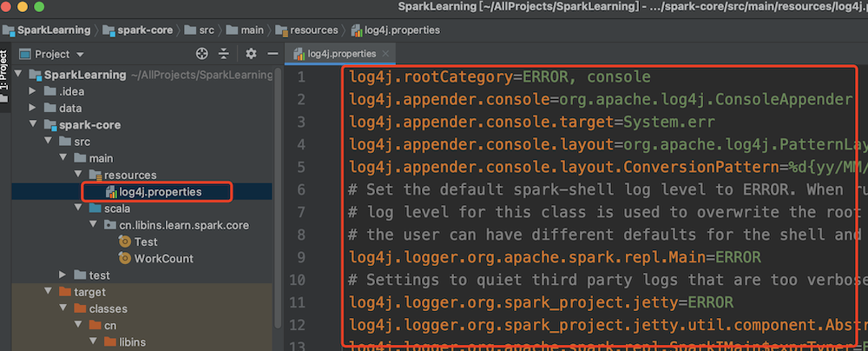Select log4j.properties in the project tree
The image size is (868, 351).
click(161, 191)
